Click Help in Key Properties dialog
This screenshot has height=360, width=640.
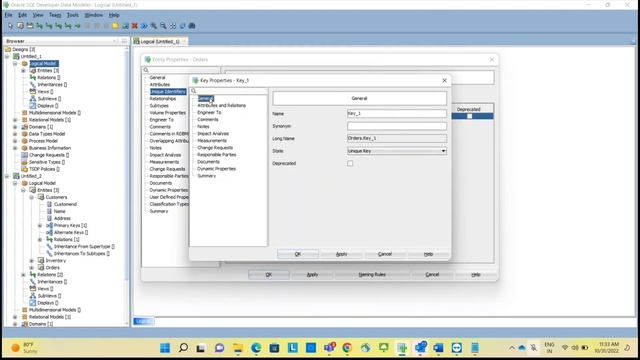(x=428, y=254)
